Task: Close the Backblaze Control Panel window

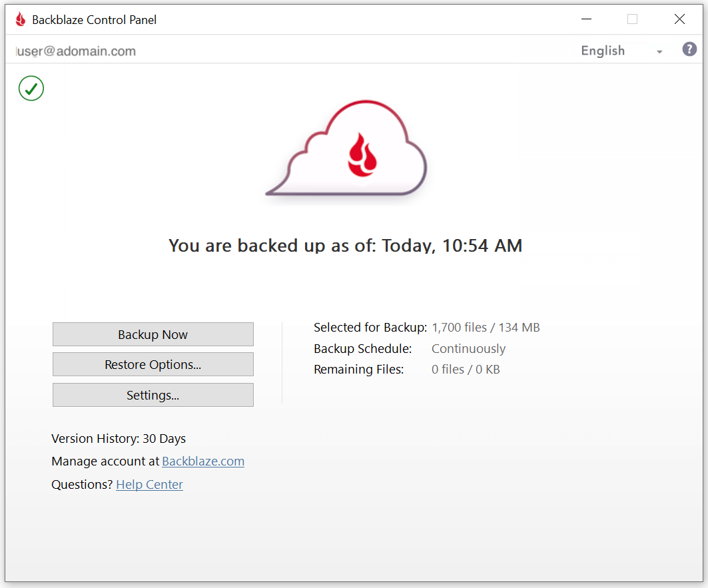Action: (x=679, y=19)
